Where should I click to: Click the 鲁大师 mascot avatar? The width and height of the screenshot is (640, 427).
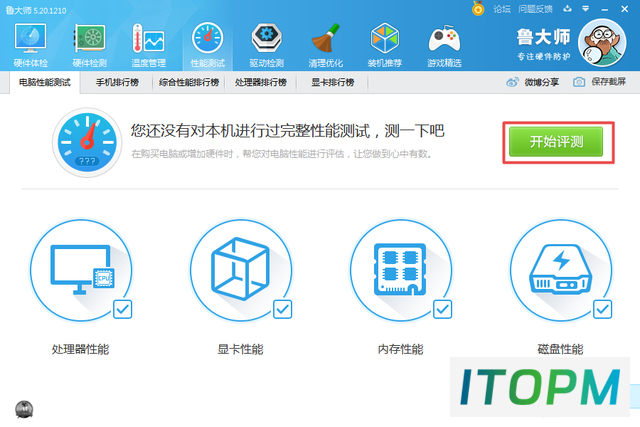click(x=602, y=43)
